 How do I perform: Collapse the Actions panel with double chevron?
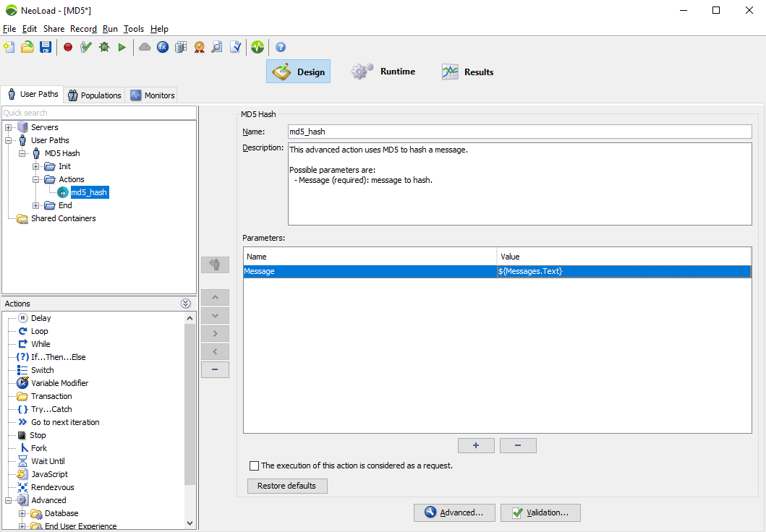tap(186, 304)
